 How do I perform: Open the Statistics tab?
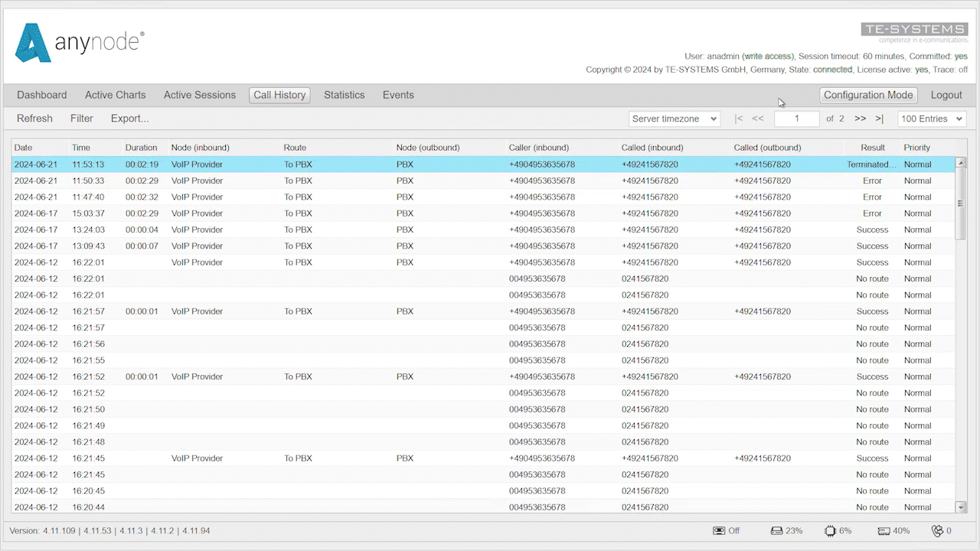tap(344, 95)
